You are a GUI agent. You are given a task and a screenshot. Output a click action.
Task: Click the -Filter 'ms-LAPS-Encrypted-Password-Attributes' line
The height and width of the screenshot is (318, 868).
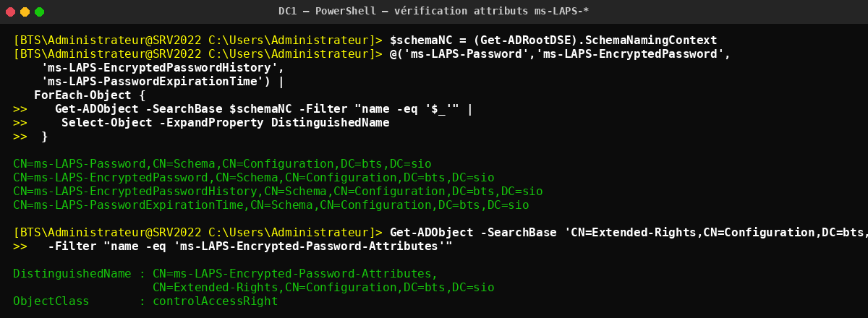[250, 246]
